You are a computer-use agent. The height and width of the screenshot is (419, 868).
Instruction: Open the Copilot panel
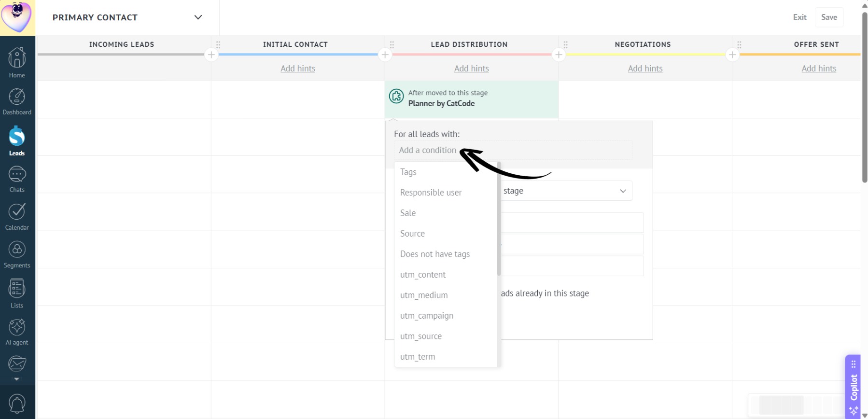coord(853,387)
